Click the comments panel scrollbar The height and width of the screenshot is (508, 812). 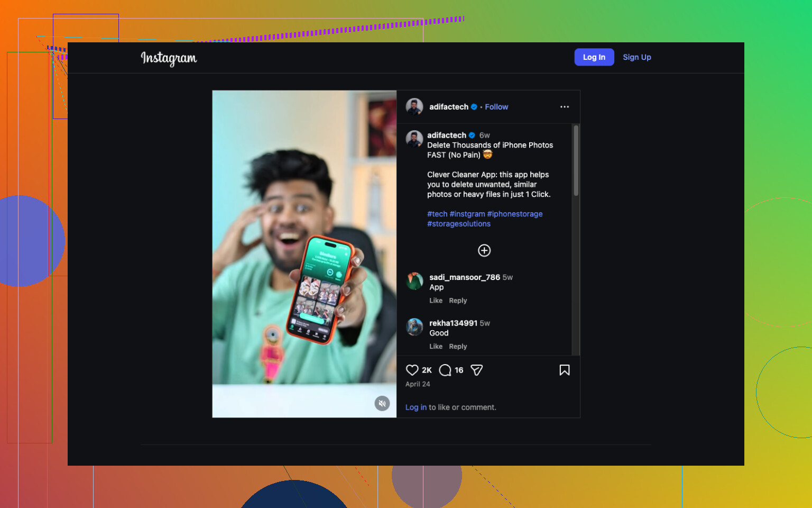point(576,160)
